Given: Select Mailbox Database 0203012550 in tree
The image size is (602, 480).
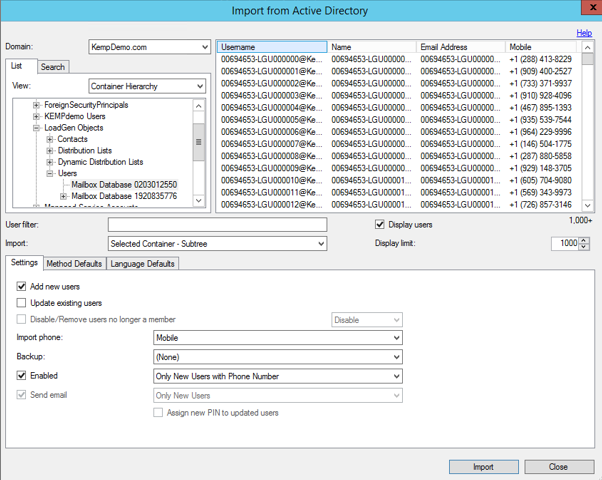Looking at the screenshot, I should [x=124, y=185].
